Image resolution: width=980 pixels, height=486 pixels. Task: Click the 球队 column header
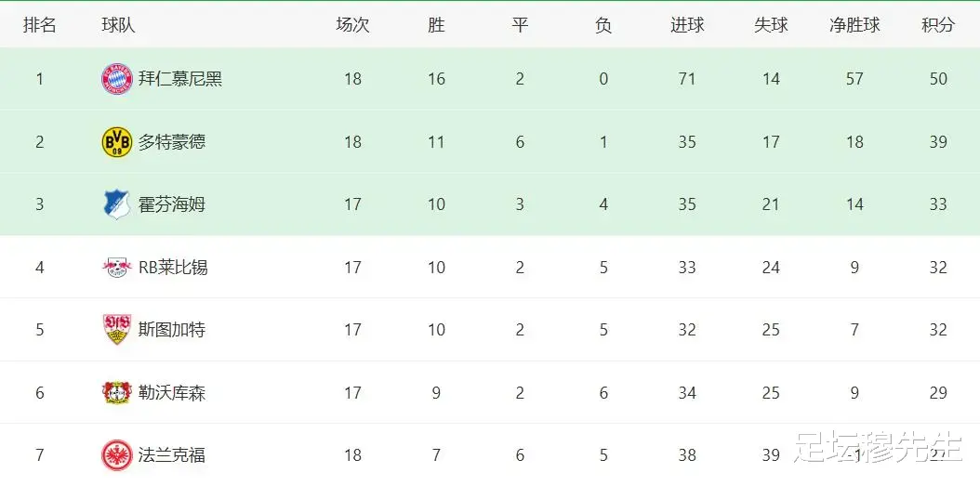pos(118,25)
